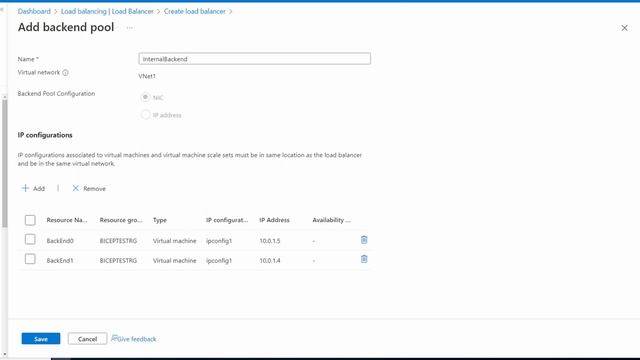The width and height of the screenshot is (640, 360).
Task: Close the Add backend pool blade
Action: click(624, 28)
